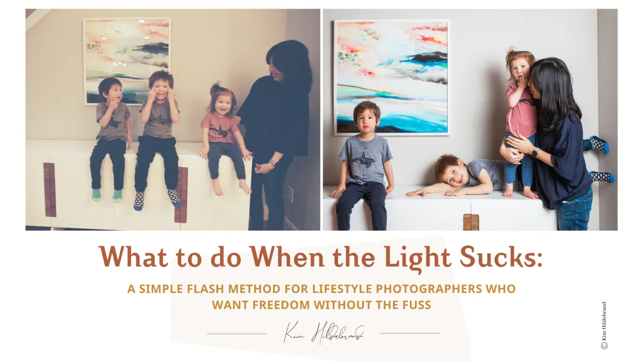Click the 'A Simple Flash Method' subtitle line
Viewport: 644px width, 362px height.
point(321,289)
